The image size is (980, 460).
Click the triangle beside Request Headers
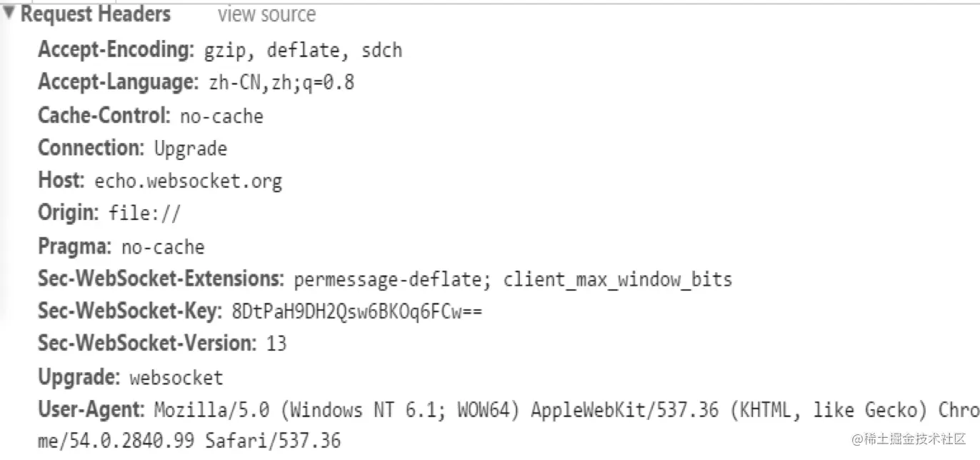(8, 11)
